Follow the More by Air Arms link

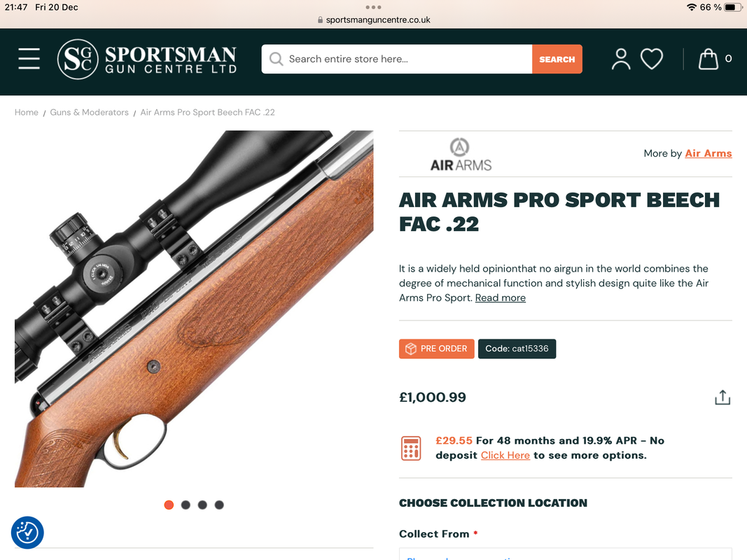click(x=708, y=153)
